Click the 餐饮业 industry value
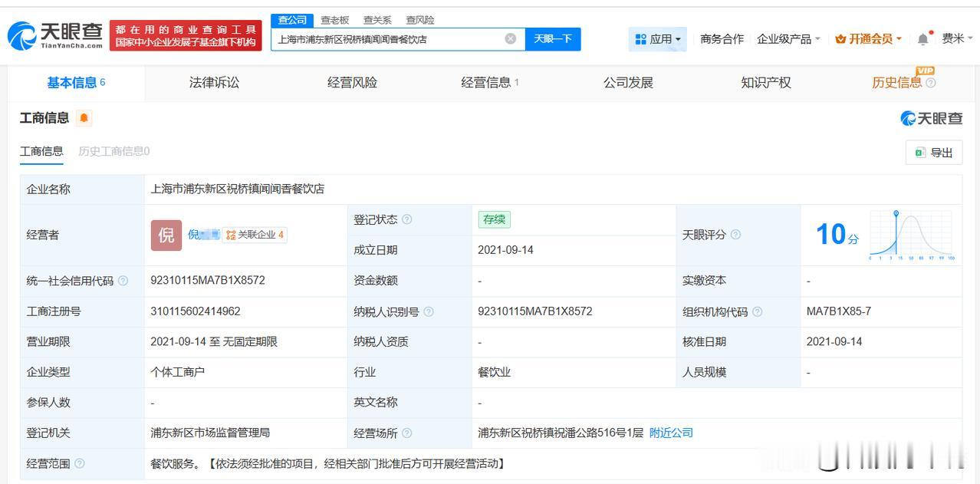 [495, 372]
